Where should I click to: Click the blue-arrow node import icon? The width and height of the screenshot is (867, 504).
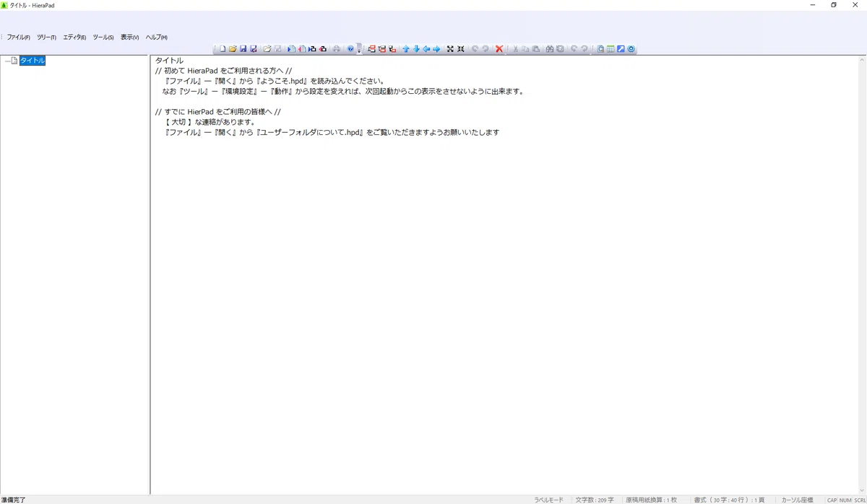pyautogui.click(x=312, y=49)
